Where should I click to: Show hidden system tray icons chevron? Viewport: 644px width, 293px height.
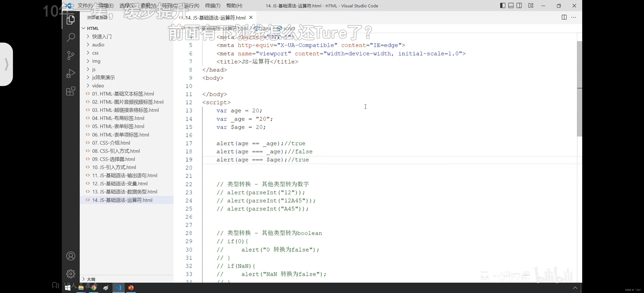[575, 288]
